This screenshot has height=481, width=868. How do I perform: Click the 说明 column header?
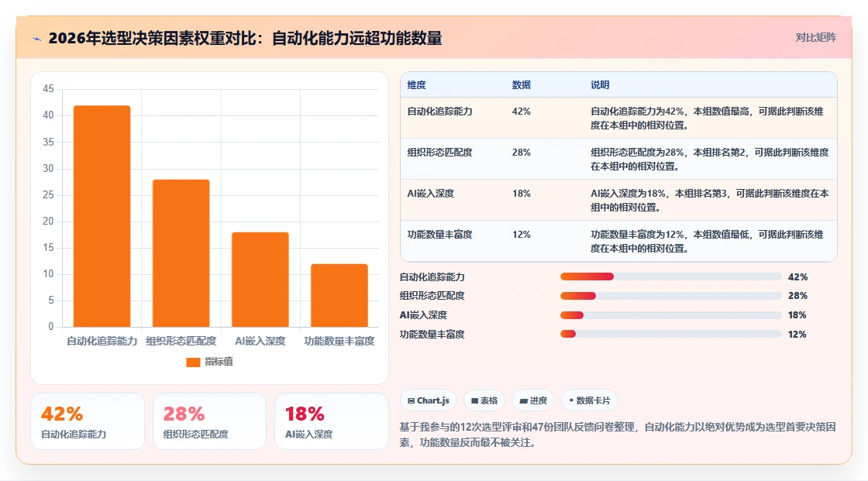tap(600, 84)
